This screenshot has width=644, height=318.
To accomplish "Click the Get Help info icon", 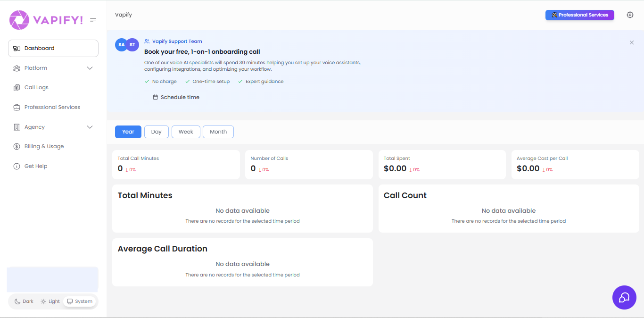I will click(17, 166).
